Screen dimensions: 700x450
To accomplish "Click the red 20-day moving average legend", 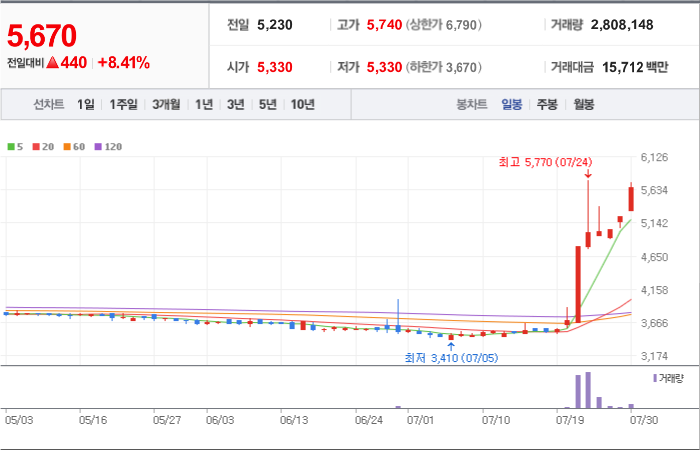I will point(43,146).
